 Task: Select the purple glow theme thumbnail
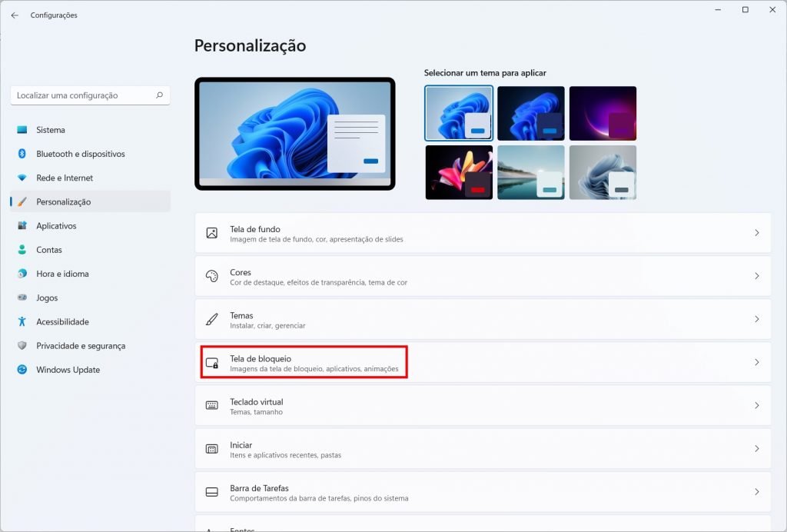pos(603,114)
